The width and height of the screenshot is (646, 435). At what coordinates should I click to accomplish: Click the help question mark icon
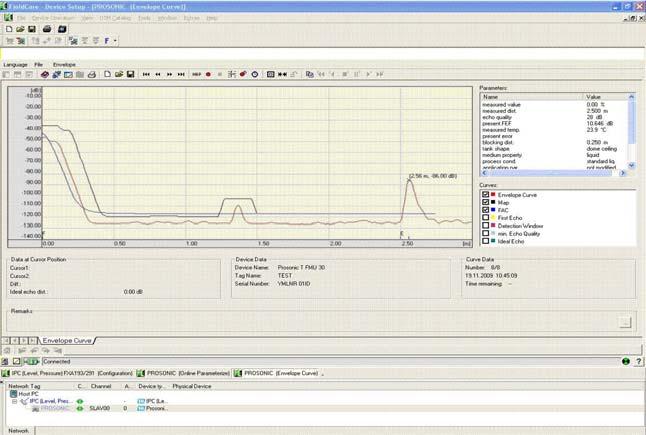pyautogui.click(x=638, y=361)
